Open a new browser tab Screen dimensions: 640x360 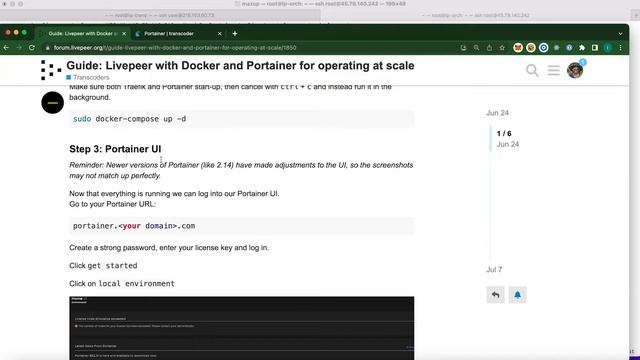click(235, 33)
